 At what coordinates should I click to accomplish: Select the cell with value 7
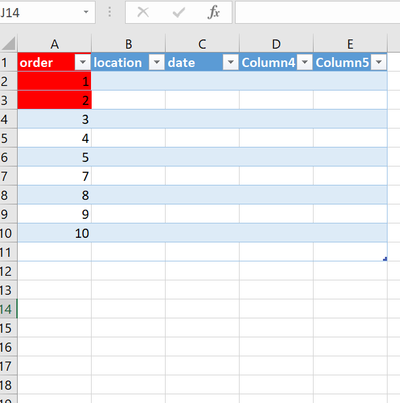[55, 176]
